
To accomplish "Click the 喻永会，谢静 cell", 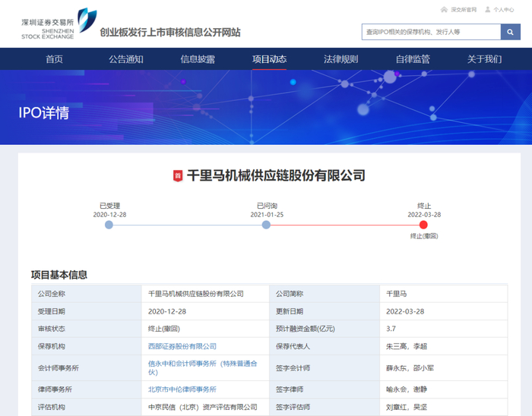I will pos(443,389).
